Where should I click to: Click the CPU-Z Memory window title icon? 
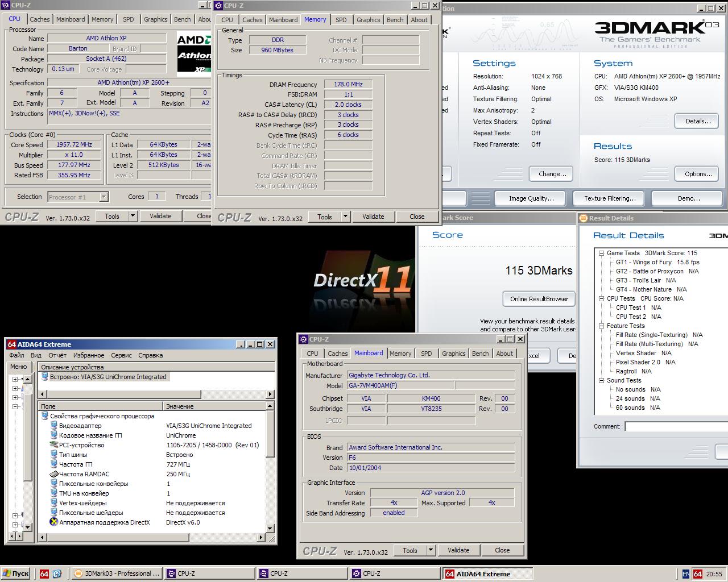point(219,6)
